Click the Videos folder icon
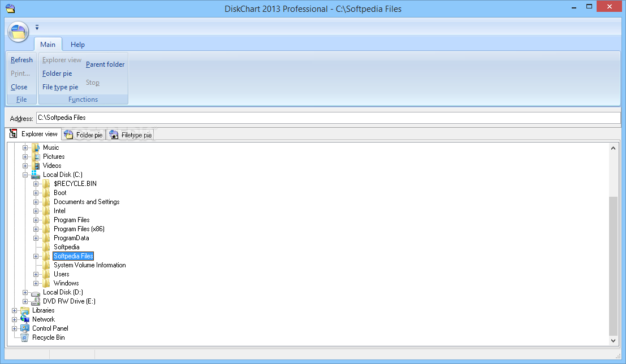 36,166
